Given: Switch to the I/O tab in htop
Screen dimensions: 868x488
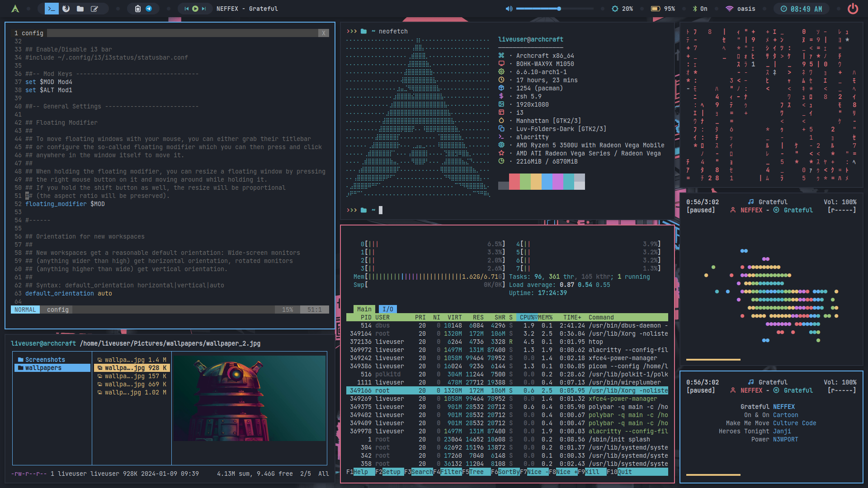Looking at the screenshot, I should click(x=387, y=309).
